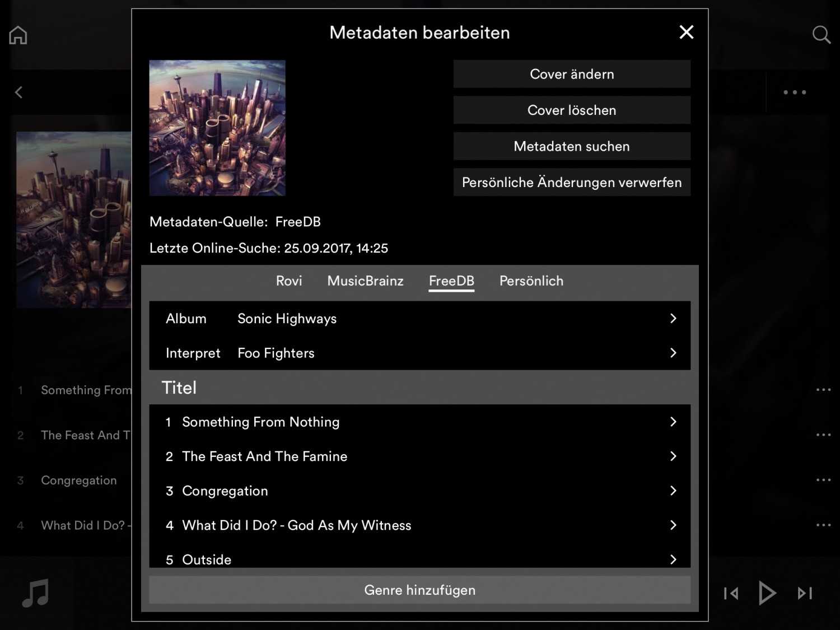840x630 pixels.
Task: Click Cover löschen button
Action: pos(572,110)
